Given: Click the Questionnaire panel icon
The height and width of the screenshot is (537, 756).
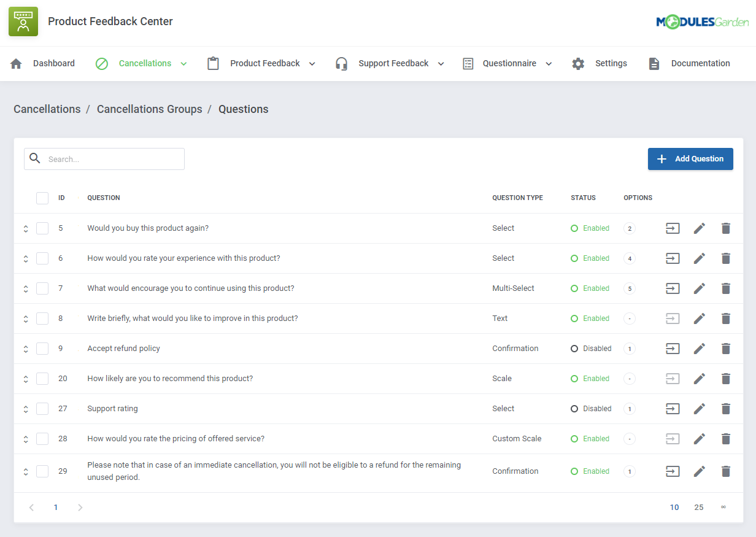Looking at the screenshot, I should click(468, 63).
